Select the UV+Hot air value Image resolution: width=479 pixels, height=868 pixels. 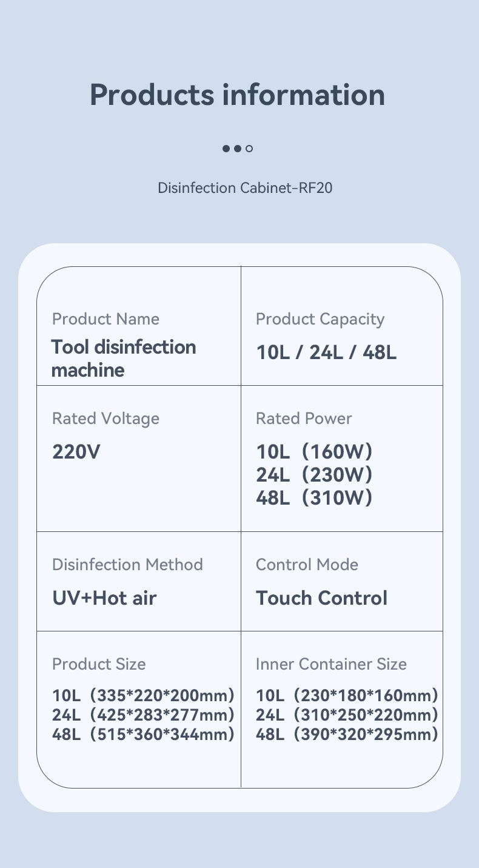[x=104, y=598]
